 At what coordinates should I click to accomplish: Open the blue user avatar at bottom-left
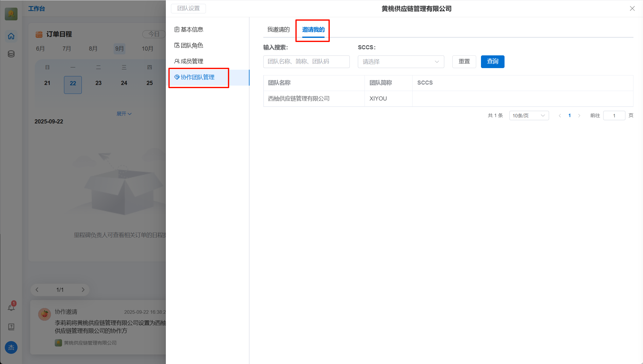(11, 347)
